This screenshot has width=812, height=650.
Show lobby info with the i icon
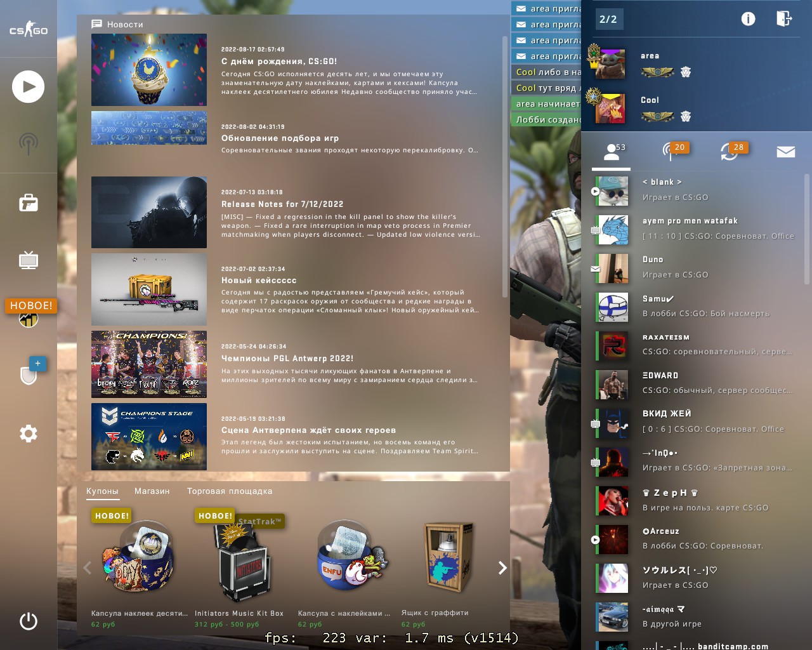click(749, 19)
